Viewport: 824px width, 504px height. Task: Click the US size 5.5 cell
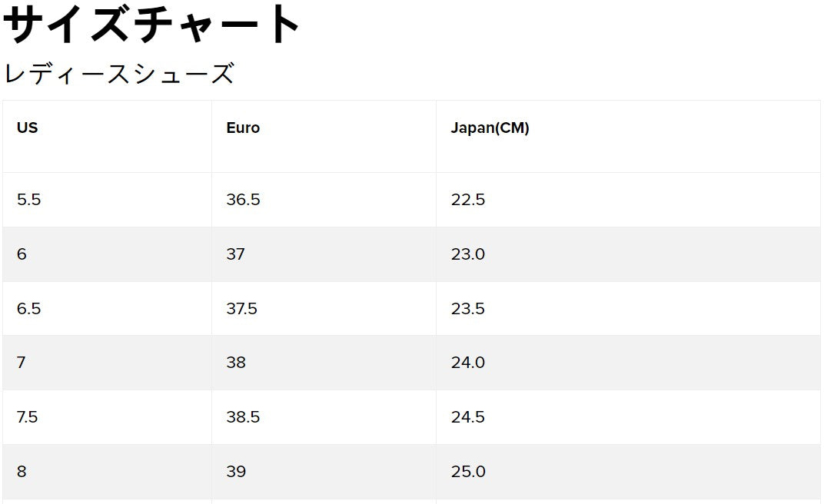point(29,200)
